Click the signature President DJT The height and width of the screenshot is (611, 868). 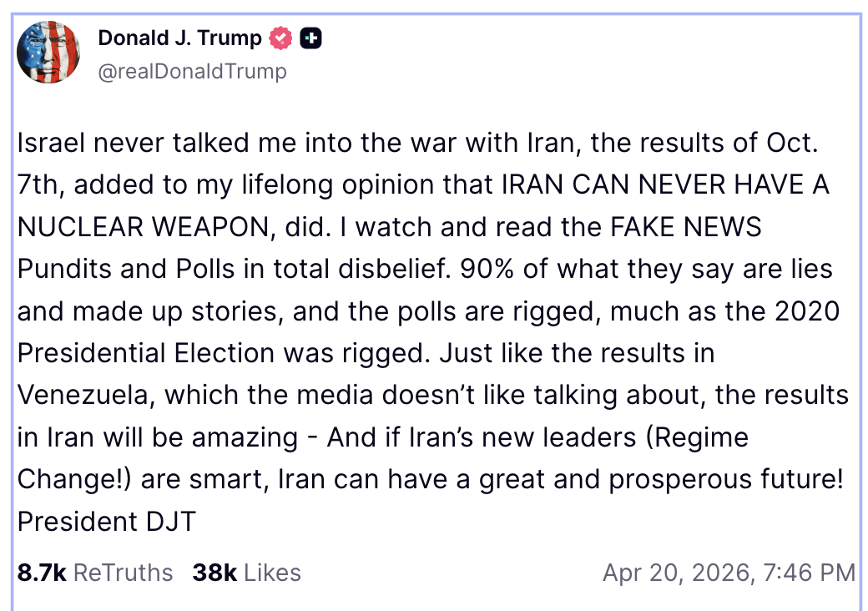[107, 522]
